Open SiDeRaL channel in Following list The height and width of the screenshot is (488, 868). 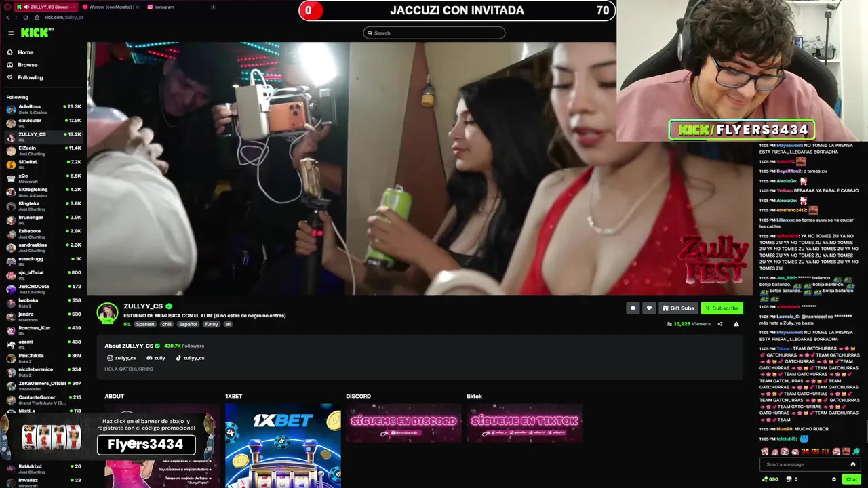pyautogui.click(x=43, y=164)
